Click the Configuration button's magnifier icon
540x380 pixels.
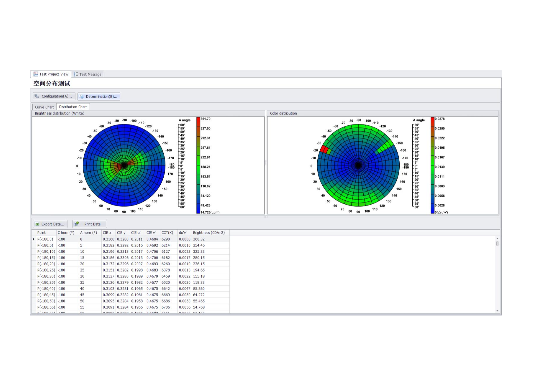37,96
